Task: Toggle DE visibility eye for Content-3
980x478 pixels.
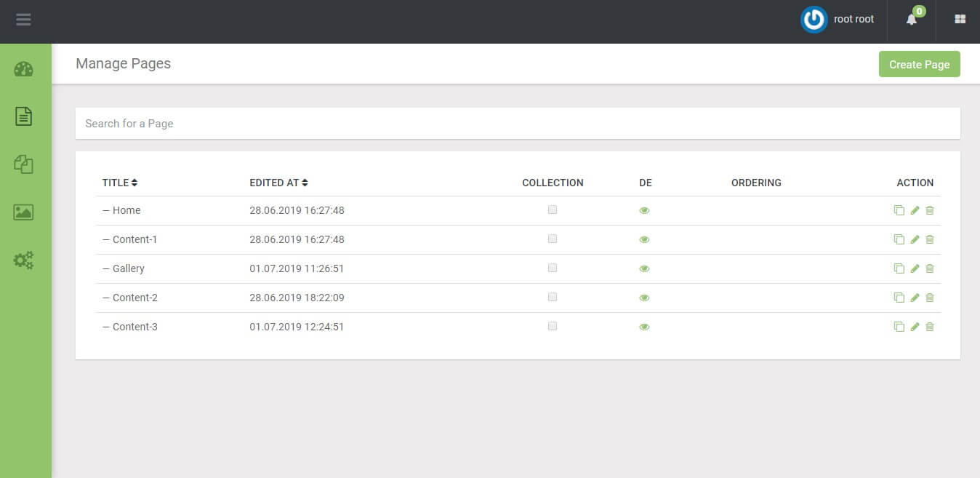Action: (644, 327)
